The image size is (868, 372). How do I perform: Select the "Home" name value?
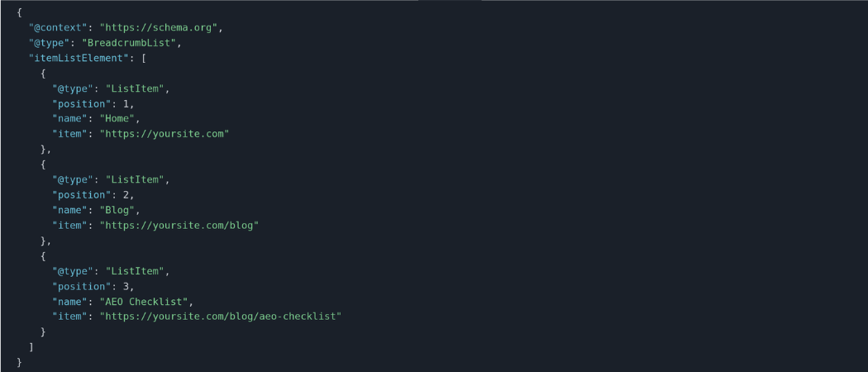[117, 118]
